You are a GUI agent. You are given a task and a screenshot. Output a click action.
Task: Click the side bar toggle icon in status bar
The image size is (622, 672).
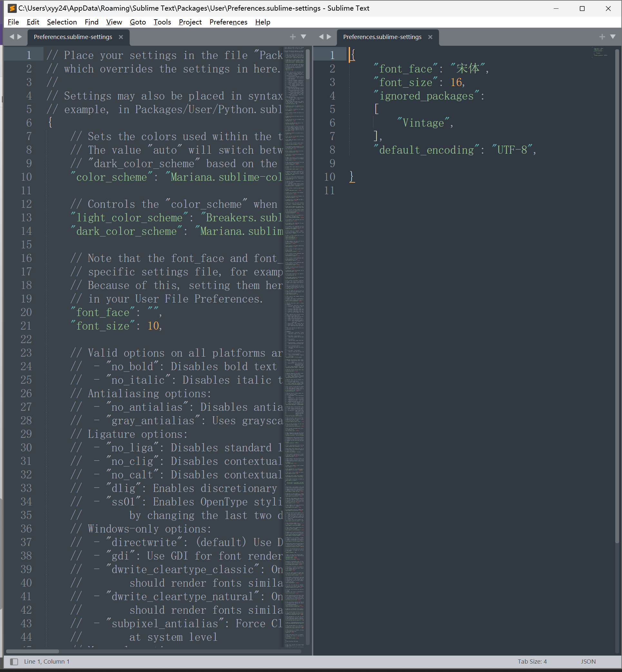[x=14, y=662]
